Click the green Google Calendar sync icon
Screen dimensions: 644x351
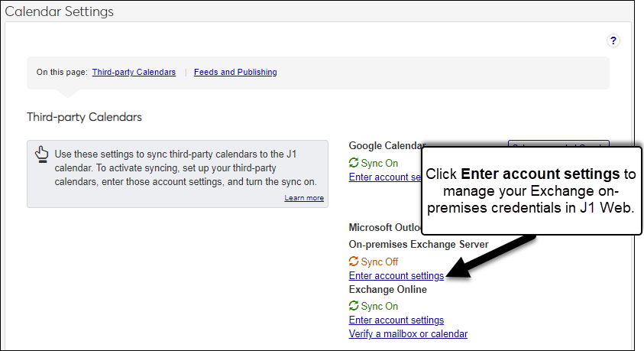(x=354, y=163)
